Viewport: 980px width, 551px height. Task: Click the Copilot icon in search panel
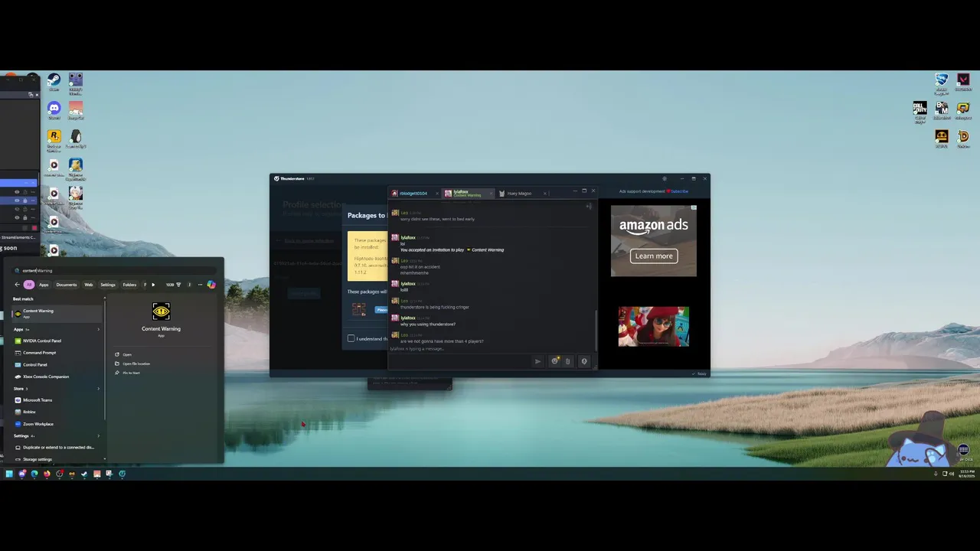[x=211, y=285]
